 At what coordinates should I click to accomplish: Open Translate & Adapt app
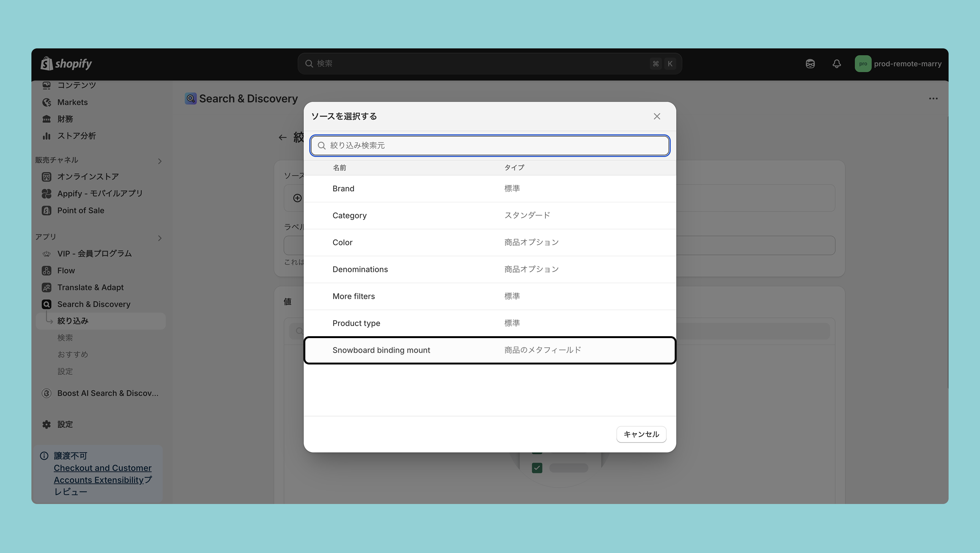(x=90, y=287)
